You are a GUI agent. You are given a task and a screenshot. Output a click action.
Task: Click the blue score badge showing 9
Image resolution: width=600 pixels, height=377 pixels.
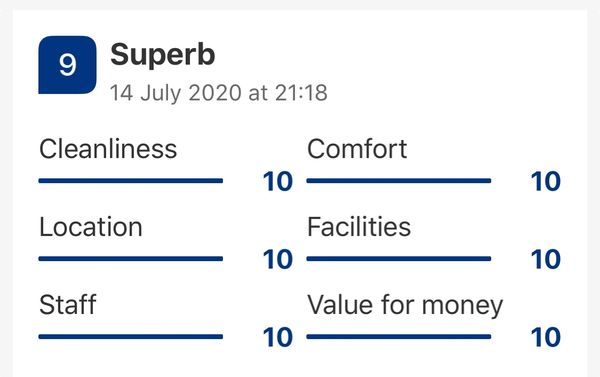[x=67, y=65]
